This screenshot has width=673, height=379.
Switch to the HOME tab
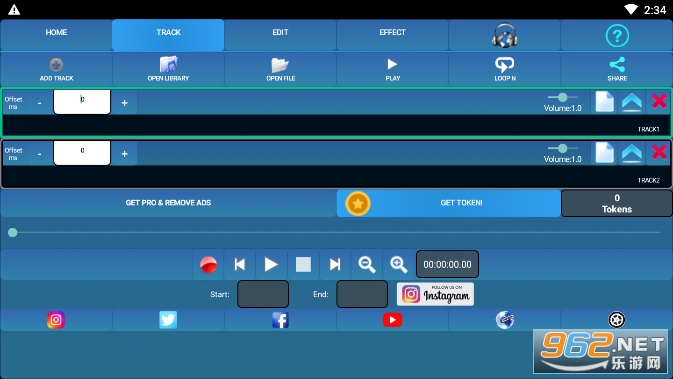[x=56, y=35]
